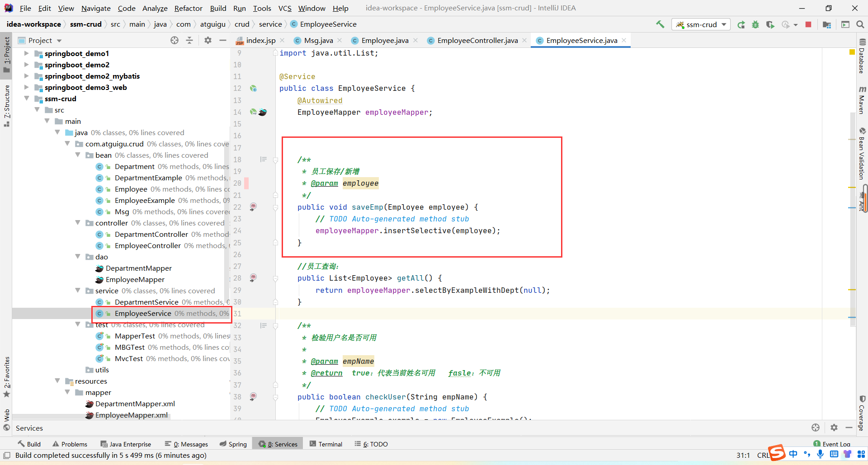
Task: Collapse the resources folder
Action: click(57, 381)
